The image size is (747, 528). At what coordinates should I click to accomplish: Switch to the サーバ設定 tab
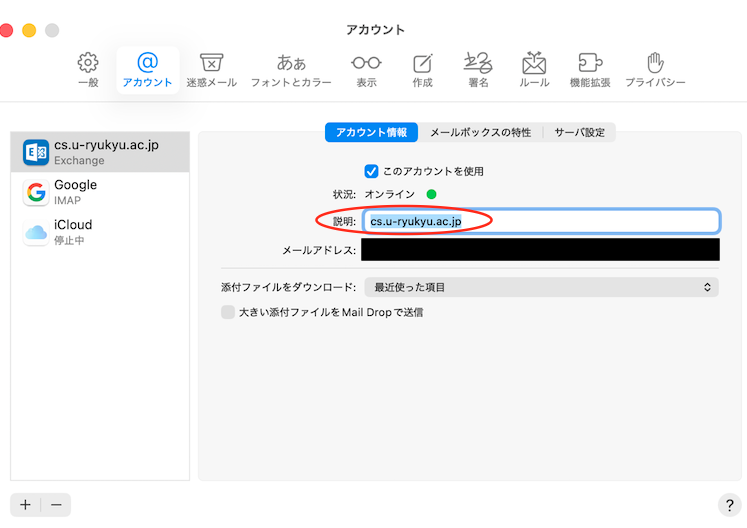[579, 132]
